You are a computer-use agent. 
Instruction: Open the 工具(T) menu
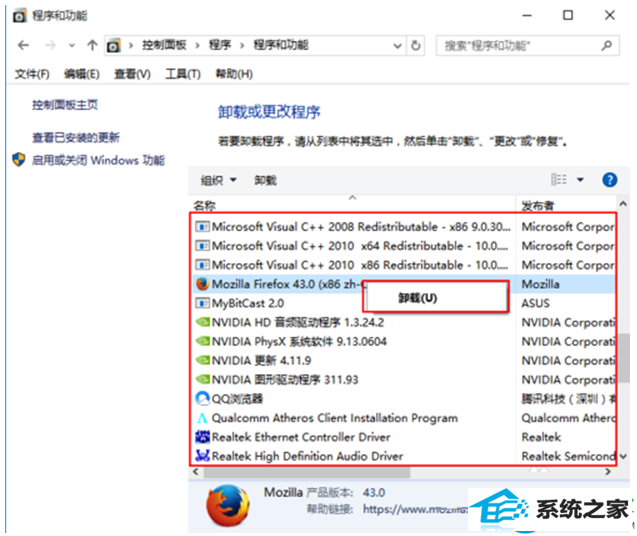(183, 74)
